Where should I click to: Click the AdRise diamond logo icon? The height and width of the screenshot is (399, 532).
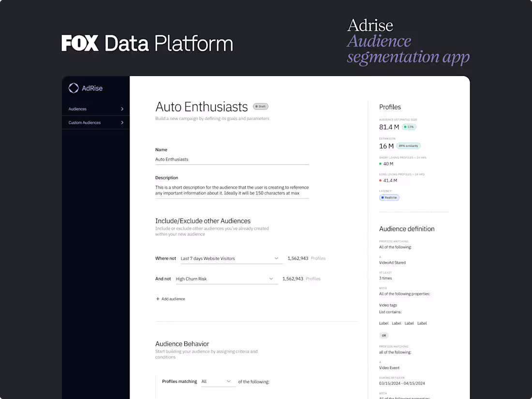click(74, 88)
